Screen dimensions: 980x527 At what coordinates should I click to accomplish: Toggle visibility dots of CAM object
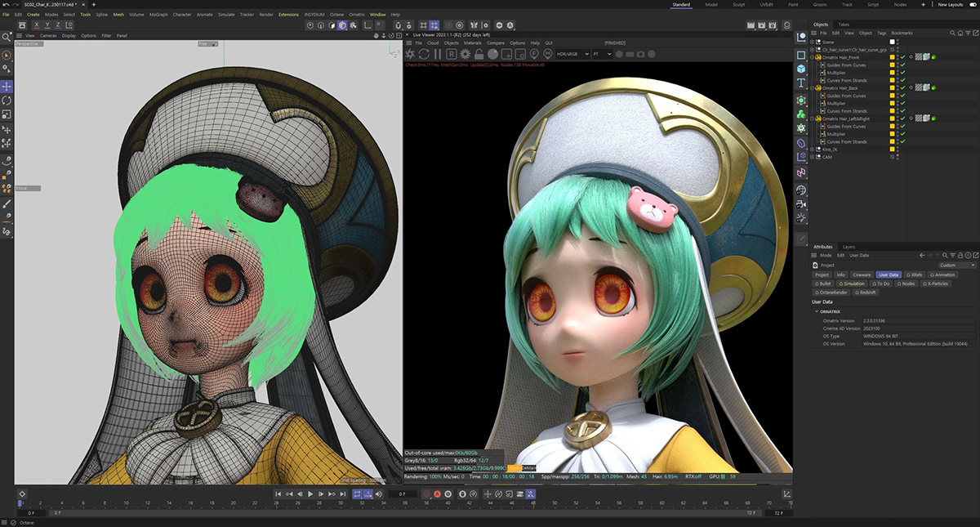click(898, 157)
